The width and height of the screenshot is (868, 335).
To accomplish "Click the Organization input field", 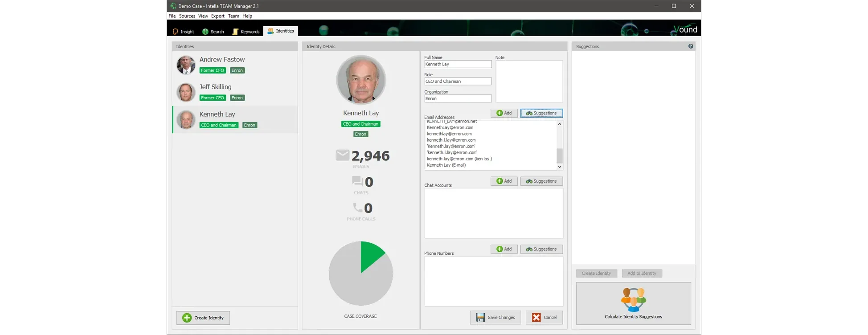I will click(458, 98).
